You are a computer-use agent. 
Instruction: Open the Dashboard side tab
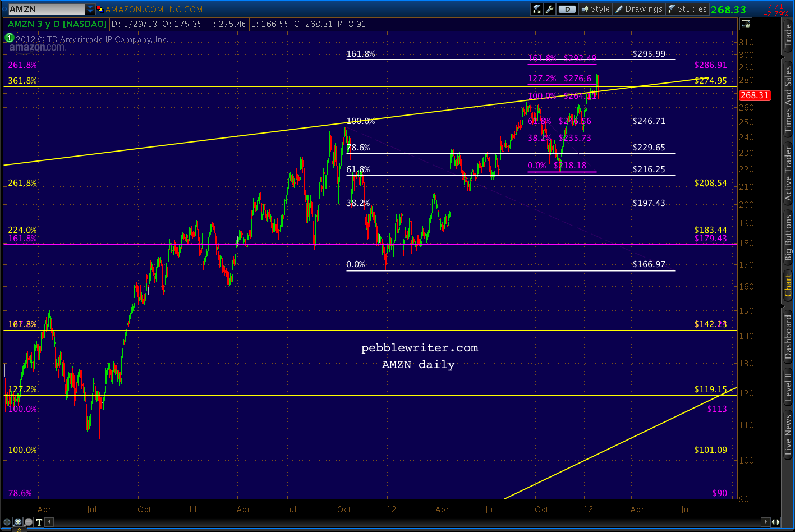788,337
